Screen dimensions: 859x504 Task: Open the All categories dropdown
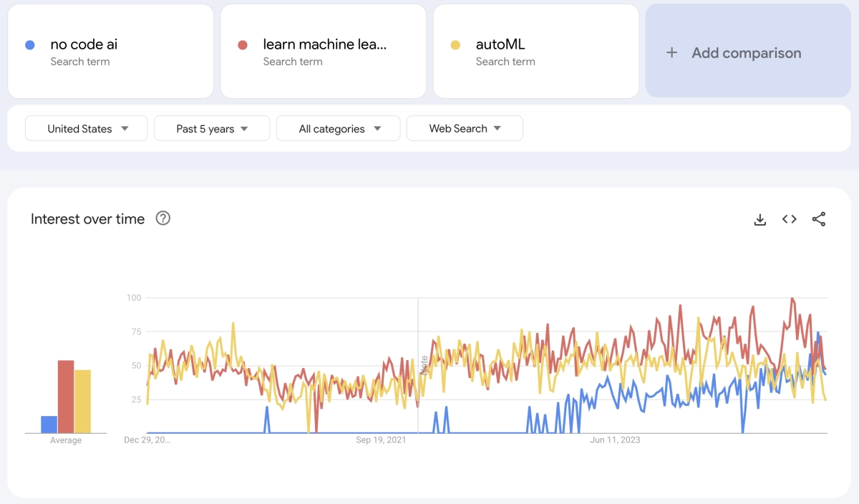(x=338, y=128)
